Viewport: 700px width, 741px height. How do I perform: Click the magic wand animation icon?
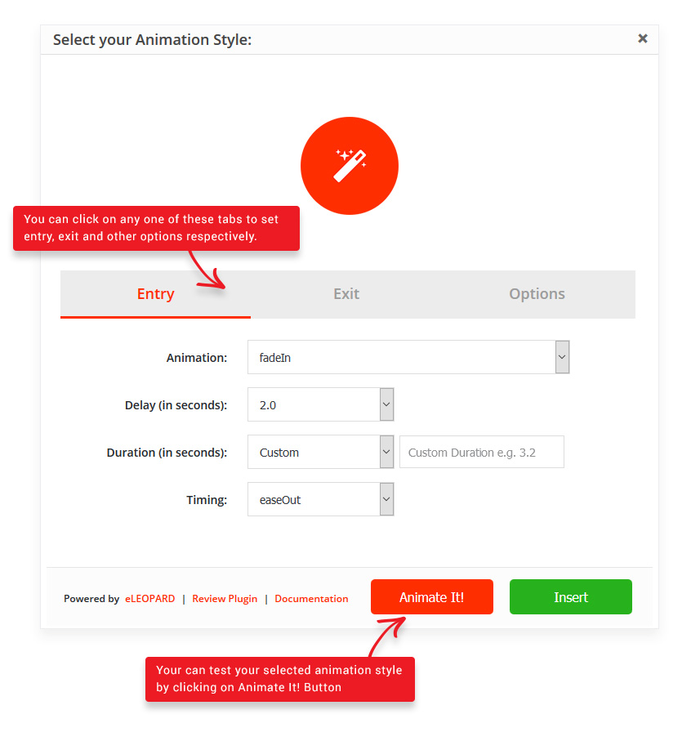[x=350, y=166]
